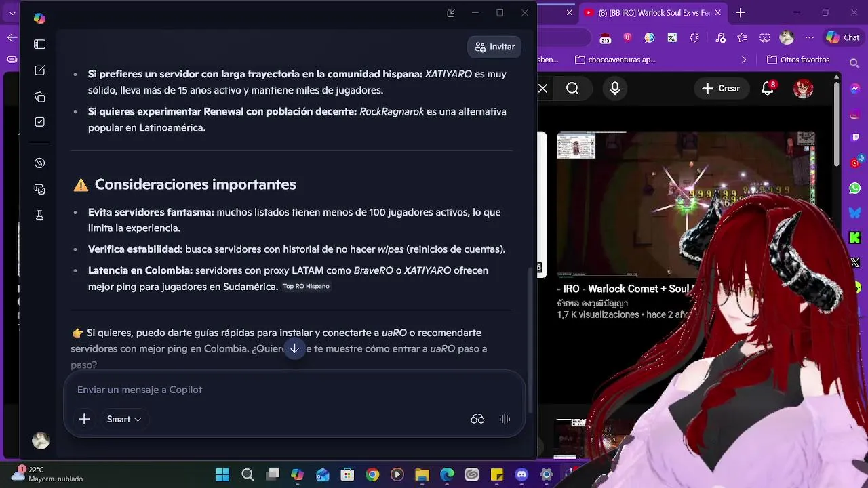Start voice mode with the waveform icon
Image resolution: width=868 pixels, height=488 pixels.
(505, 419)
